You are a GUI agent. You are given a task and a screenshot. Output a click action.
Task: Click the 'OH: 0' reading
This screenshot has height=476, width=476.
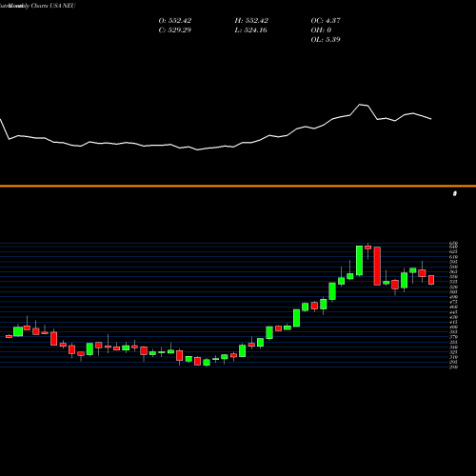321,30
